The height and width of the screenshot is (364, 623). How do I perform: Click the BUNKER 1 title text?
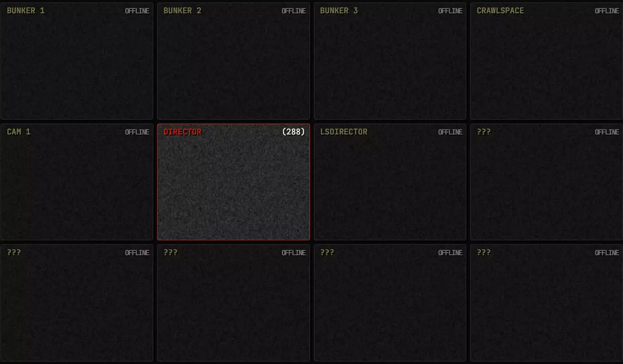(x=26, y=11)
